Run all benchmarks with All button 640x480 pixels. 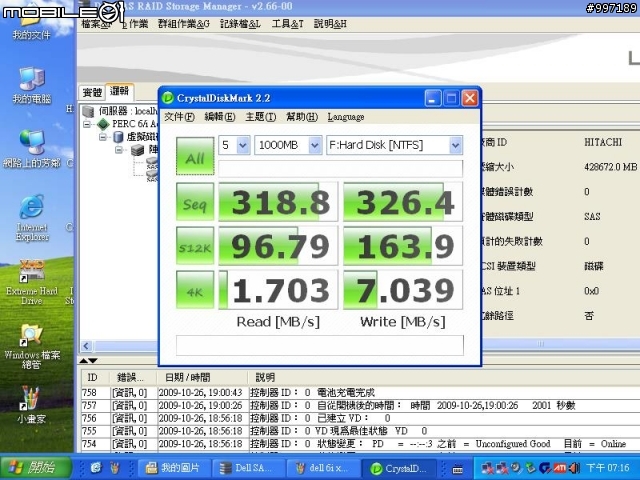click(x=195, y=156)
